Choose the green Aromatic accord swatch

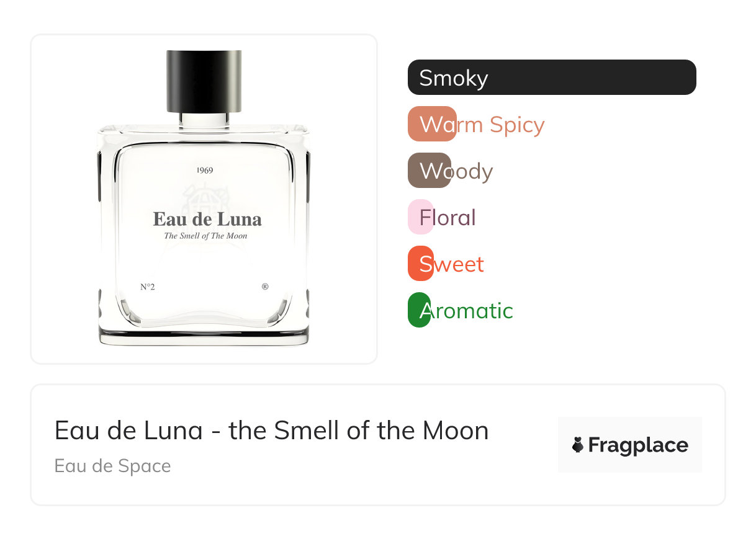pyautogui.click(x=419, y=310)
